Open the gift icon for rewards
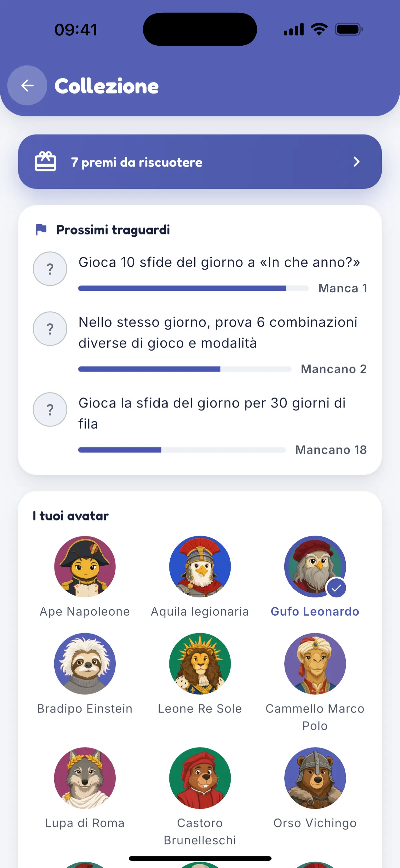This screenshot has width=400, height=868. 46,161
